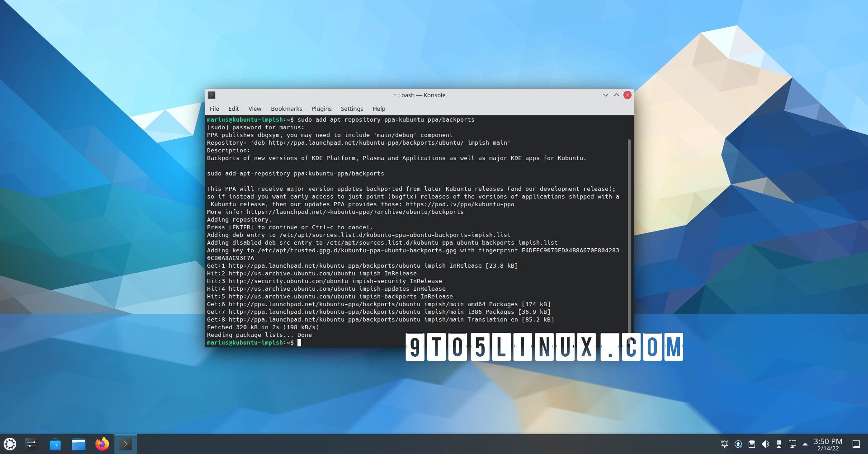The width and height of the screenshot is (868, 454).
Task: Open the Edit menu in Konsole
Action: tap(233, 109)
